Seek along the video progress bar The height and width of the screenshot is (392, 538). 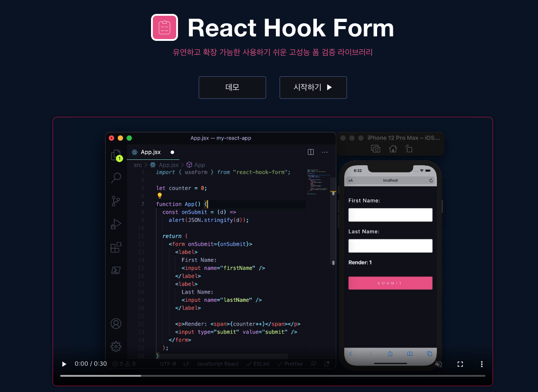[273, 376]
